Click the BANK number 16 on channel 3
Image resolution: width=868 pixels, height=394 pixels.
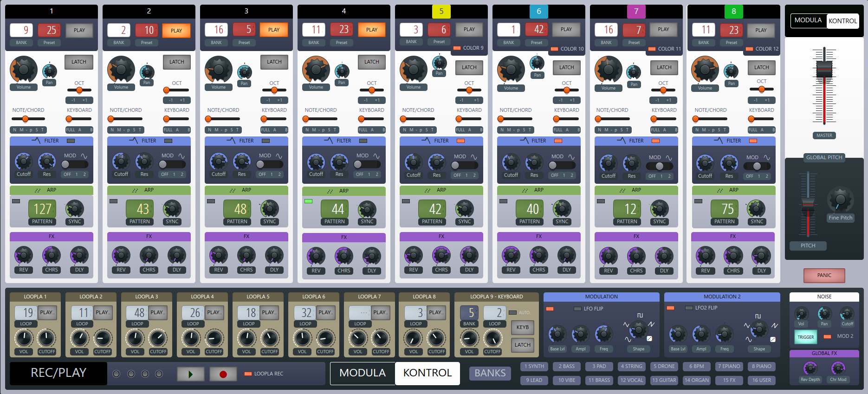pos(218,30)
